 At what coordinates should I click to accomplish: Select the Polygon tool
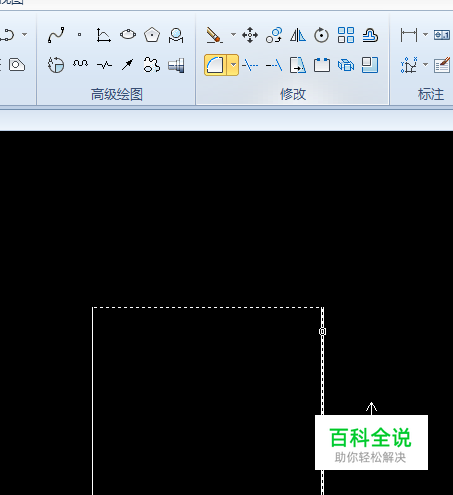(152, 35)
